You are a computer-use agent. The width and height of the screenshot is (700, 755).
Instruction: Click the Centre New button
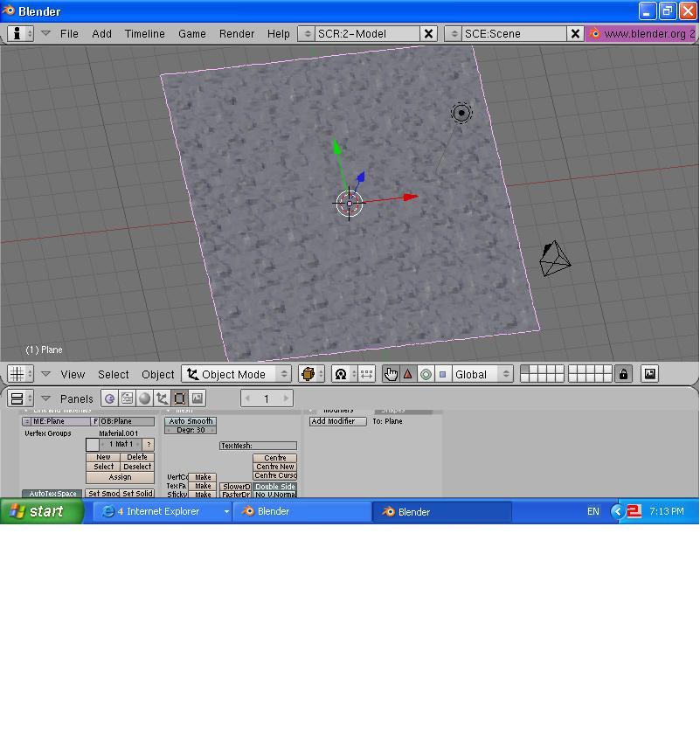275,467
